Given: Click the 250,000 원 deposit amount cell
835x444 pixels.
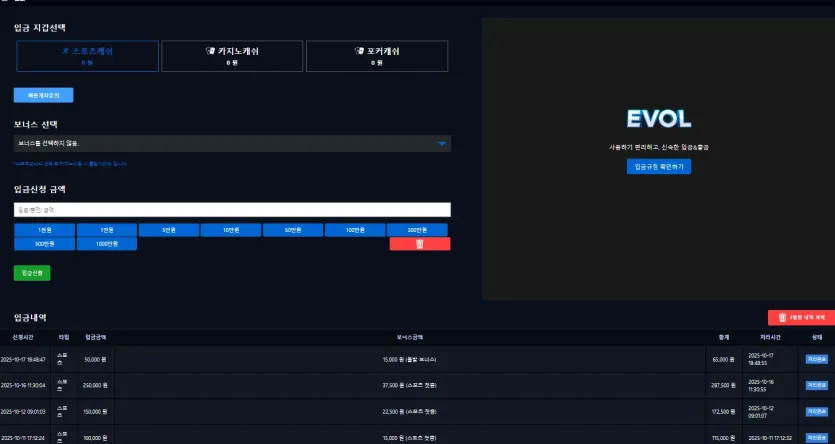Looking at the screenshot, I should [x=95, y=385].
